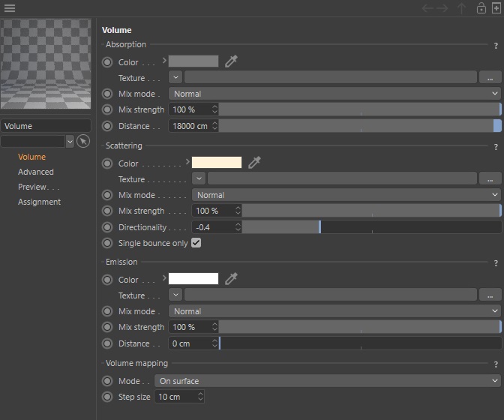Expand Absorption Color chevron
The height and width of the screenshot is (420, 504).
tap(164, 61)
